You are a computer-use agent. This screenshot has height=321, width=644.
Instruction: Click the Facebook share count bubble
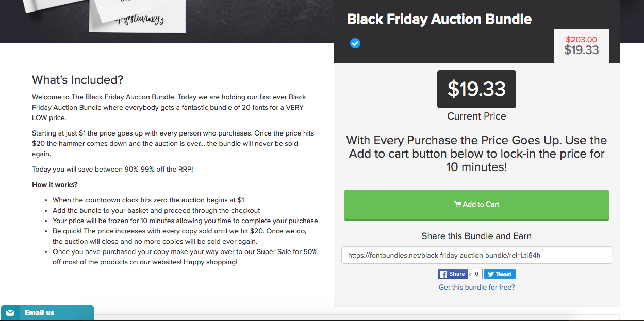click(x=477, y=274)
